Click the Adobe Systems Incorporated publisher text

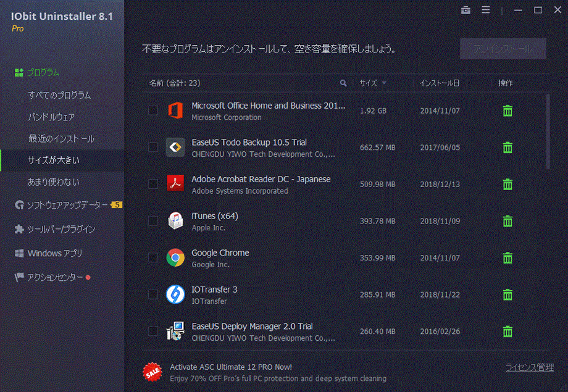[240, 191]
